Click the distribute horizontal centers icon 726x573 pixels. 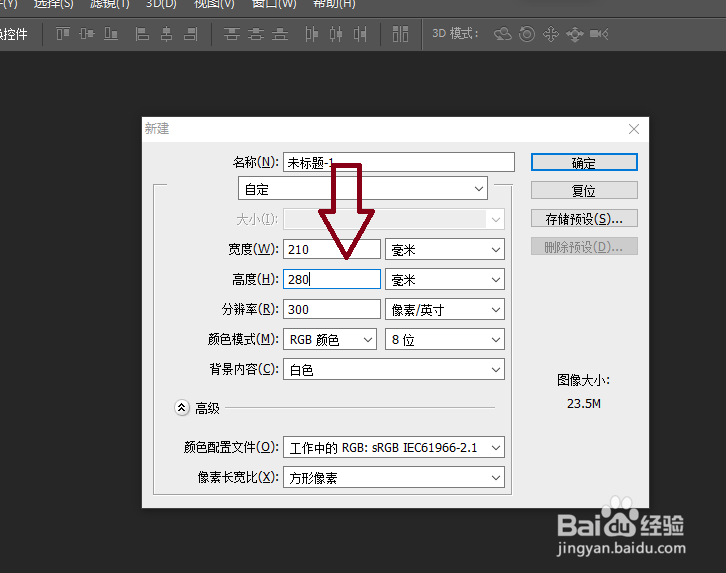point(336,34)
